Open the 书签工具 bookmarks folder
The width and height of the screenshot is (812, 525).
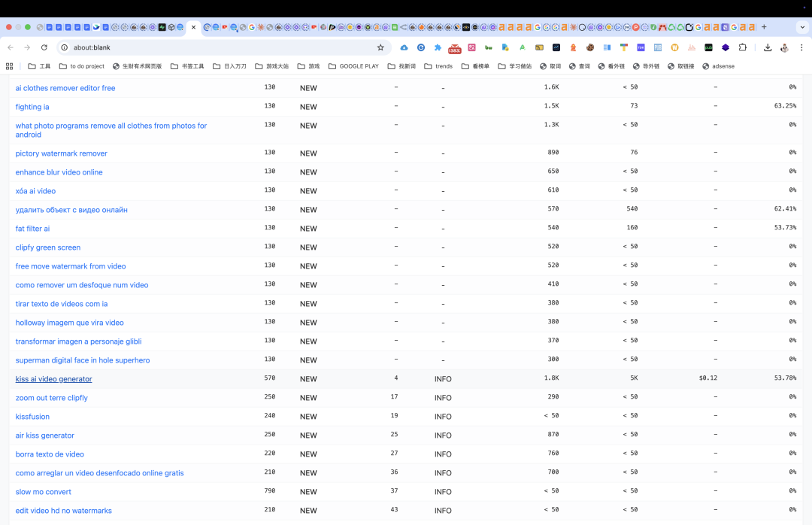point(187,66)
